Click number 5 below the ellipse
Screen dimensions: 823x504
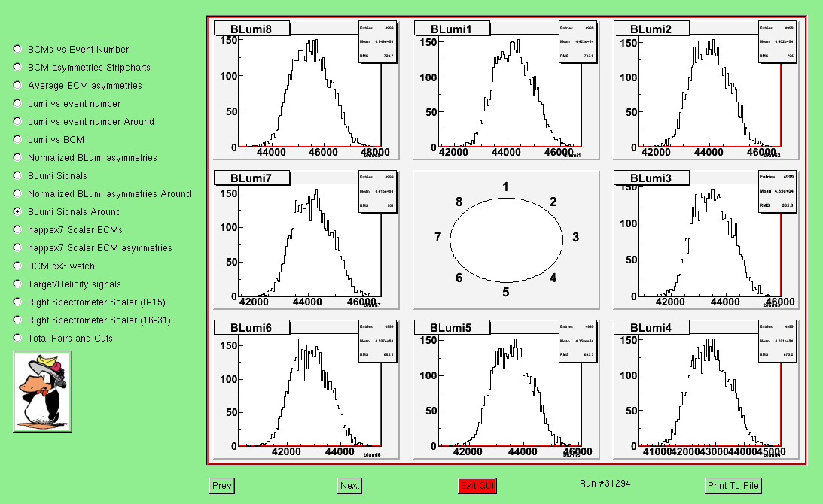(x=506, y=292)
